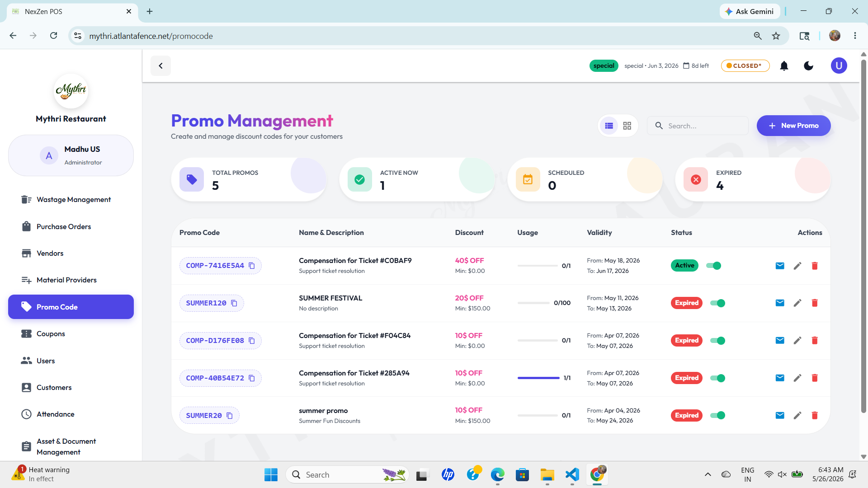Image resolution: width=868 pixels, height=488 pixels.
Task: Open Coupons in sidebar
Action: pyautogui.click(x=71, y=334)
